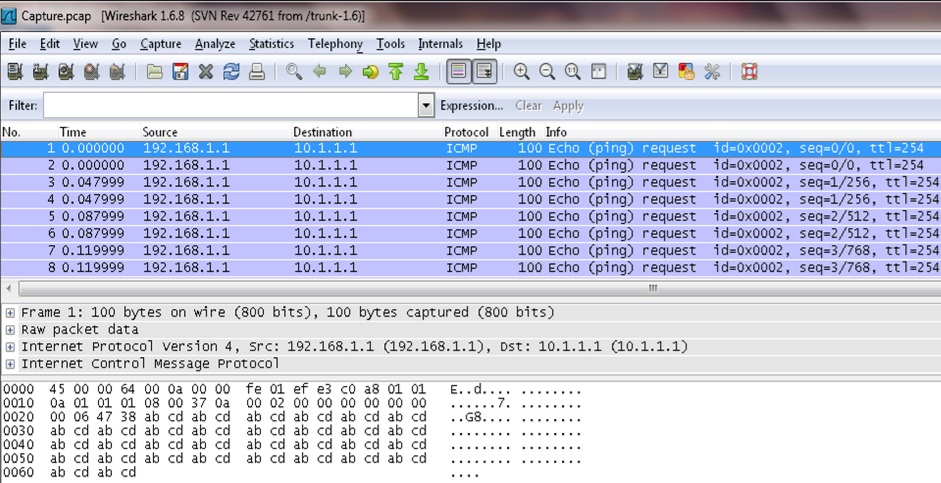Print packets printer icon
This screenshot has width=941, height=483.
coord(257,72)
